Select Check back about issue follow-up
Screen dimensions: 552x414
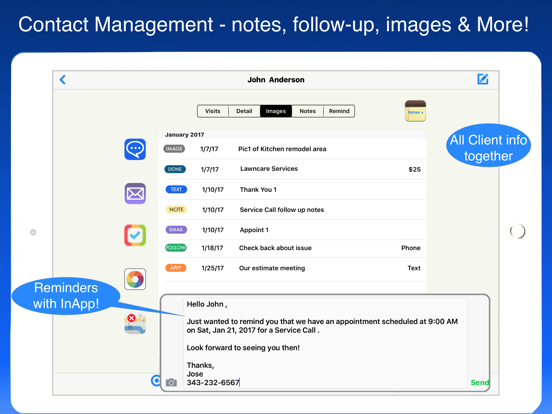pyautogui.click(x=293, y=248)
